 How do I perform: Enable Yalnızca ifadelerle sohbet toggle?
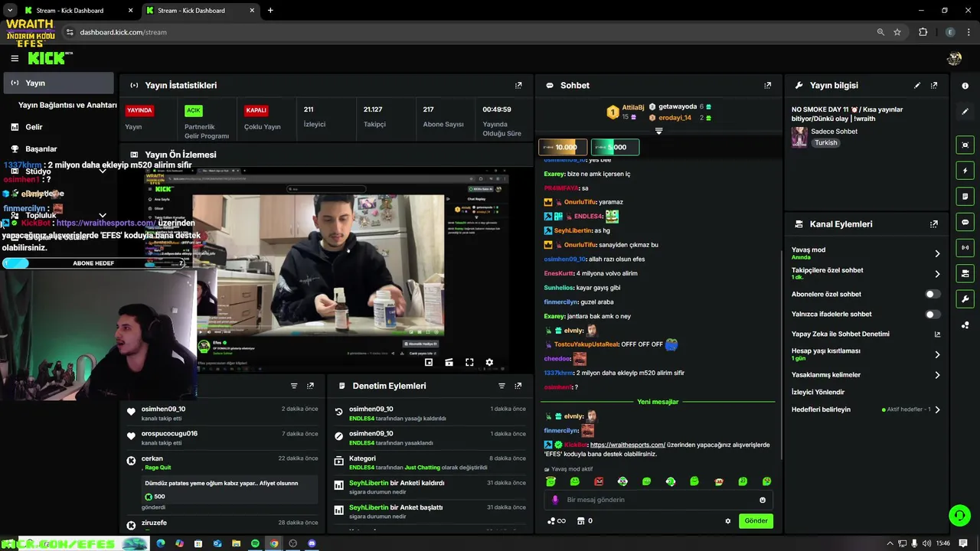pos(932,315)
